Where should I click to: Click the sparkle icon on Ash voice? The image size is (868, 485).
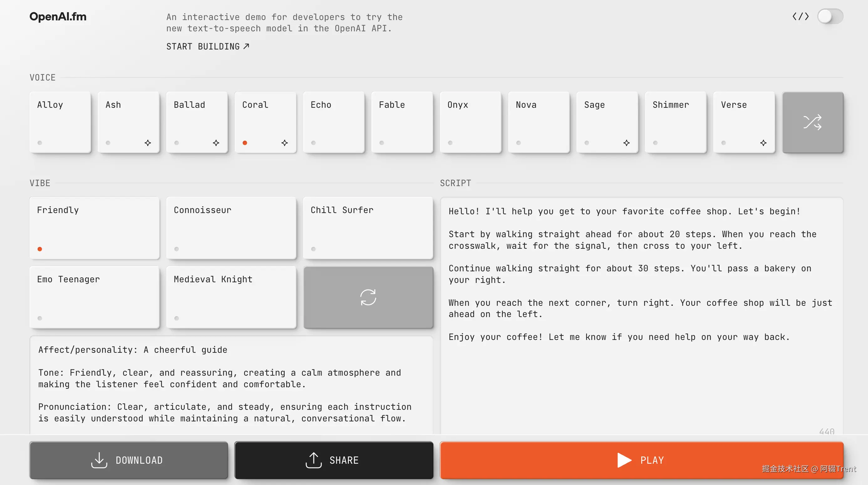tap(147, 143)
